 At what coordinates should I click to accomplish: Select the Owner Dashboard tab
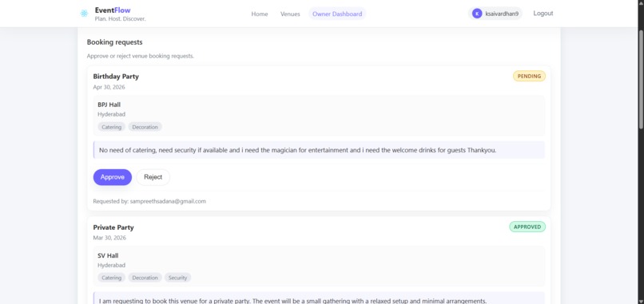pos(337,14)
